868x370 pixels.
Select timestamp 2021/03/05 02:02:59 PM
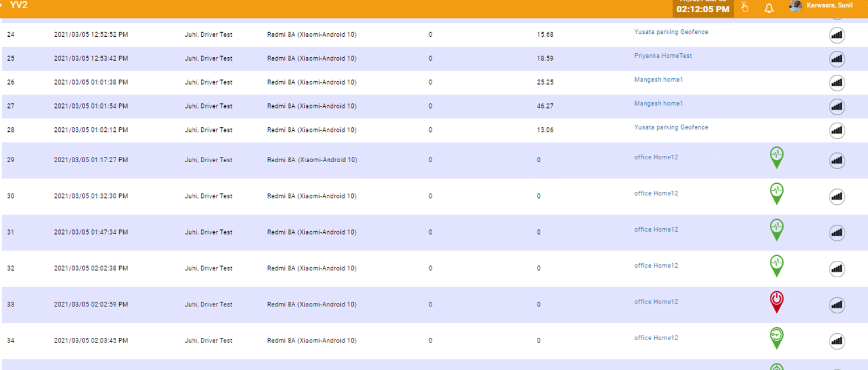point(91,305)
